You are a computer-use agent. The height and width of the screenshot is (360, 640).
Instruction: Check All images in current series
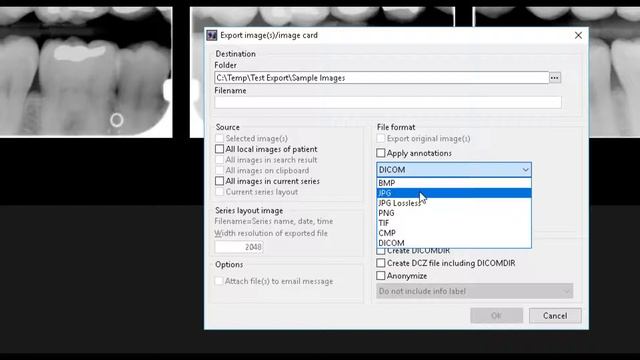(220, 181)
